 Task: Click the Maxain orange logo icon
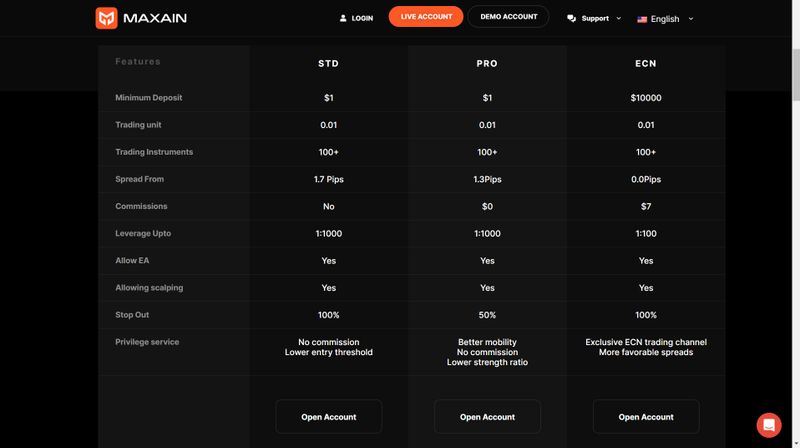click(x=106, y=18)
